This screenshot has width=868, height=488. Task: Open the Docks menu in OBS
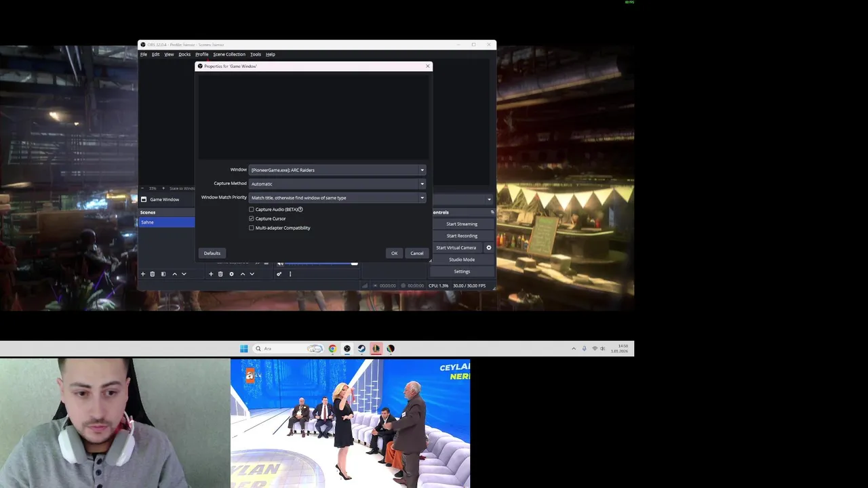[x=184, y=54]
